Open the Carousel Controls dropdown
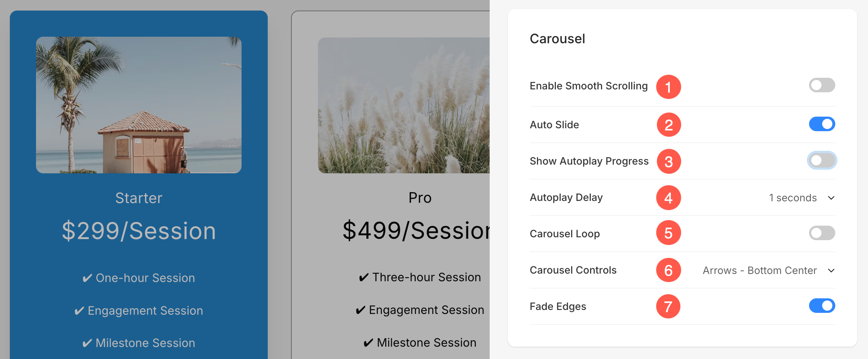868x359 pixels. click(x=768, y=270)
